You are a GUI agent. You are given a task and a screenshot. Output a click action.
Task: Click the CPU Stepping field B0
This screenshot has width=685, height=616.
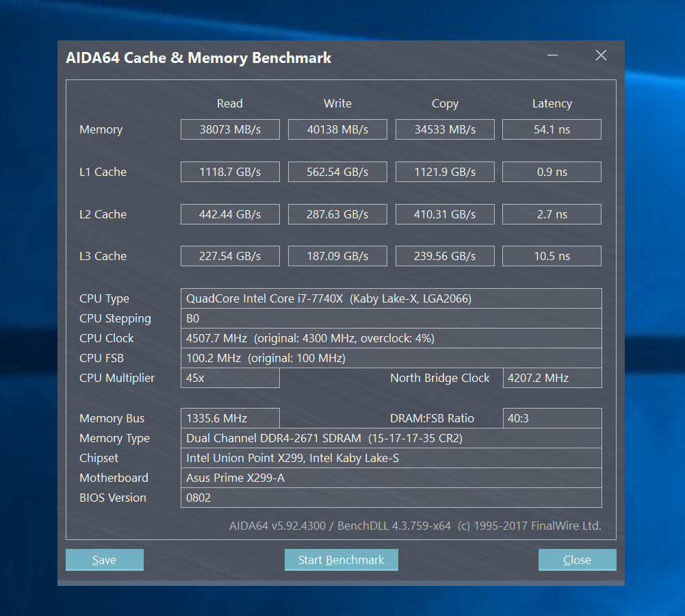click(391, 318)
